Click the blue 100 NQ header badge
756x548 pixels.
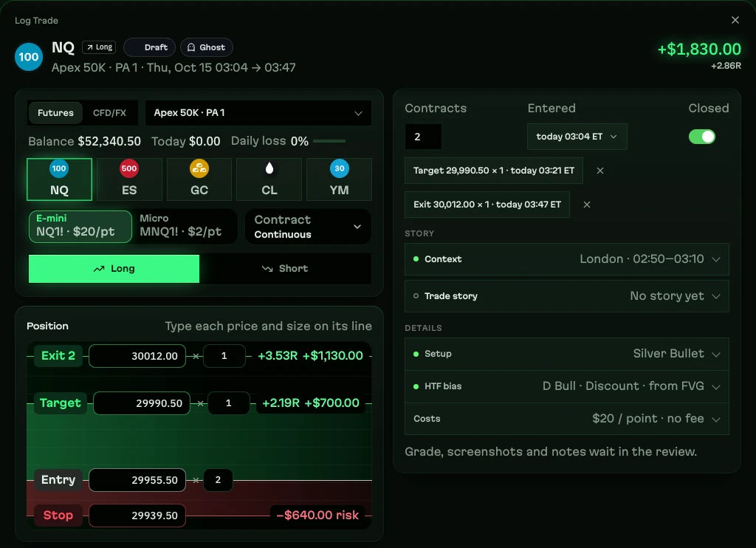29,57
